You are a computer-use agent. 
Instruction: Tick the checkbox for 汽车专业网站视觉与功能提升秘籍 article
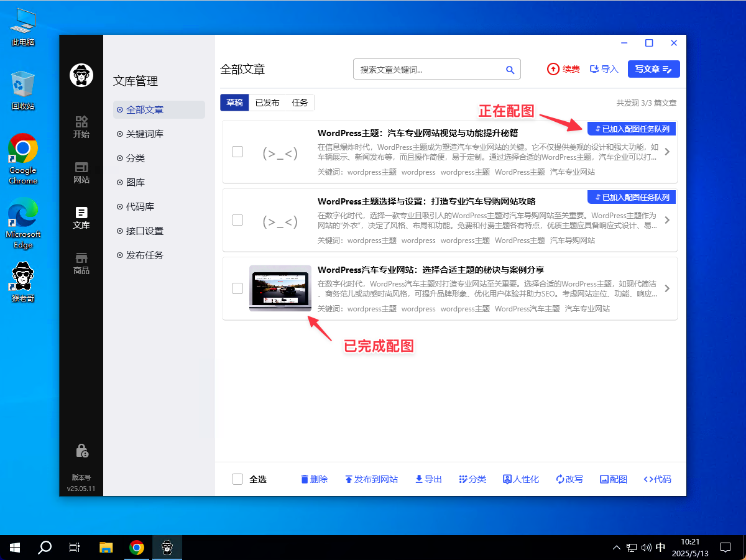(237, 152)
